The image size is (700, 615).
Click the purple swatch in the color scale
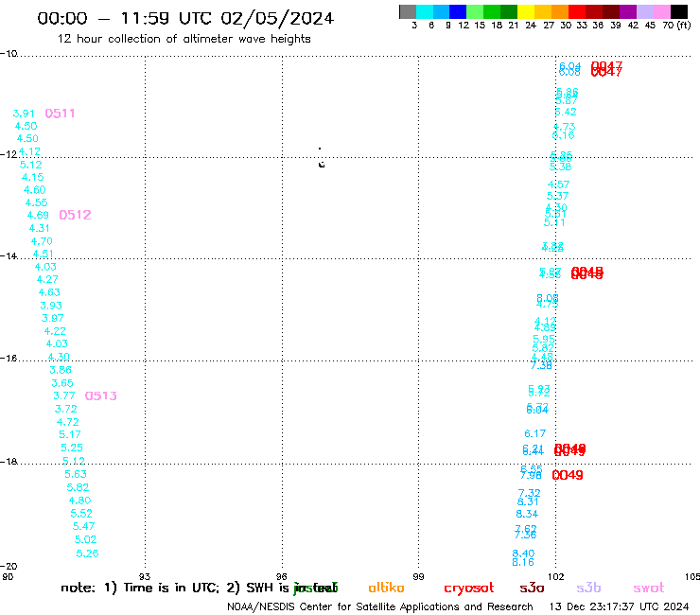tap(628, 11)
